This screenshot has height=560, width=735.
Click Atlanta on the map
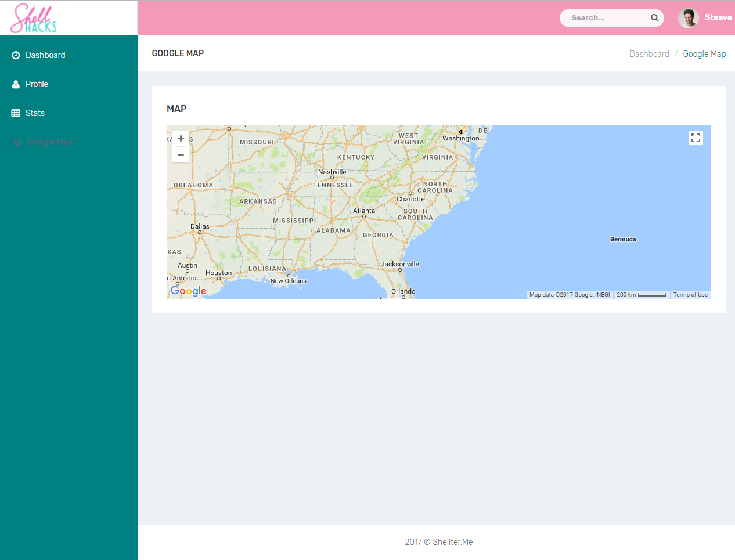point(364,211)
